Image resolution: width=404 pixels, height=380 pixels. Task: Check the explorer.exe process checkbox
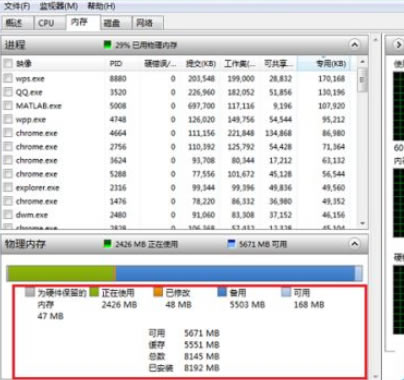click(x=8, y=187)
